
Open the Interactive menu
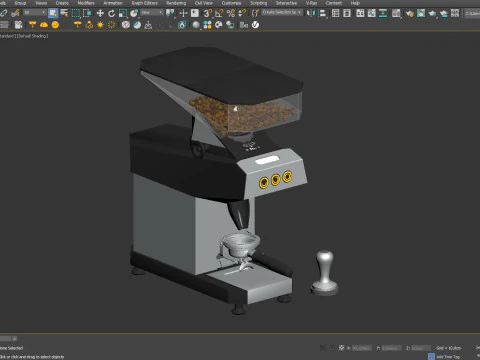pyautogui.click(x=286, y=3)
